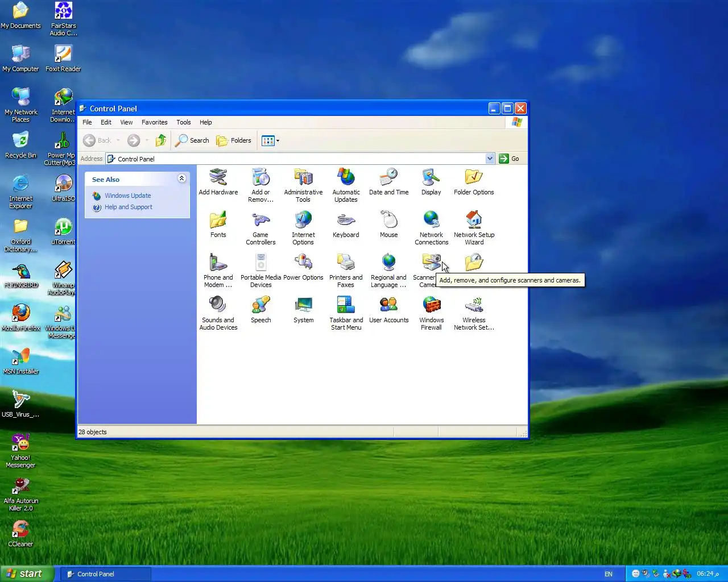The image size is (728, 582).
Task: Select Internet Explorer desktop icon
Action: pos(20,191)
